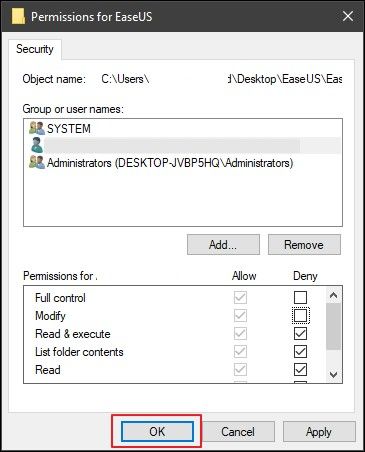Image resolution: width=365 pixels, height=452 pixels.
Task: Uncheck Deny for Read permission
Action: (x=300, y=369)
